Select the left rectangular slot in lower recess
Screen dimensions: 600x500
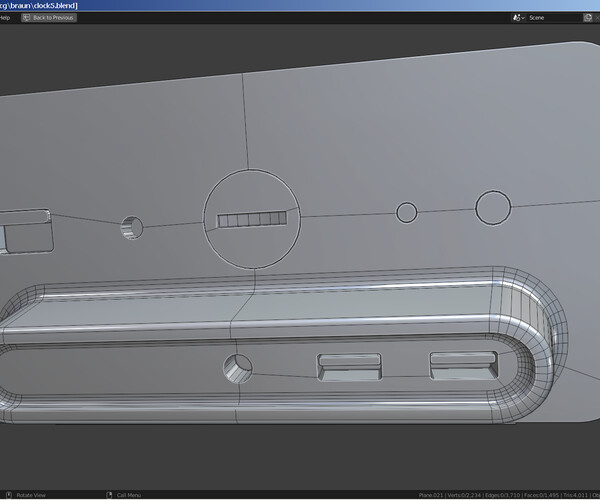point(349,366)
